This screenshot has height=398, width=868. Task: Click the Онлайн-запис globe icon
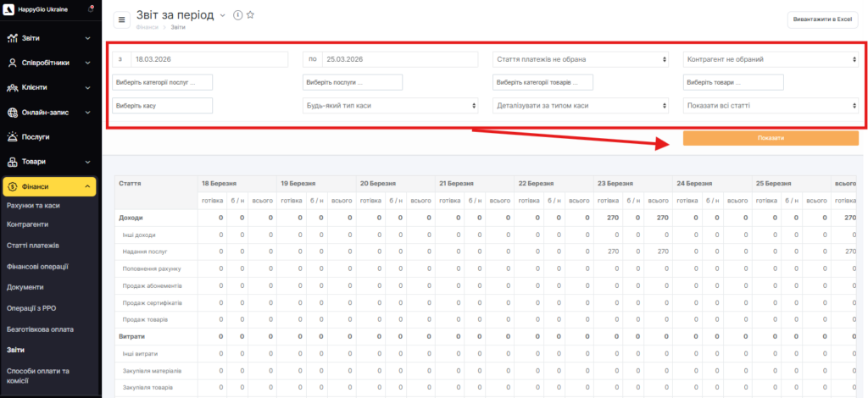pos(14,112)
